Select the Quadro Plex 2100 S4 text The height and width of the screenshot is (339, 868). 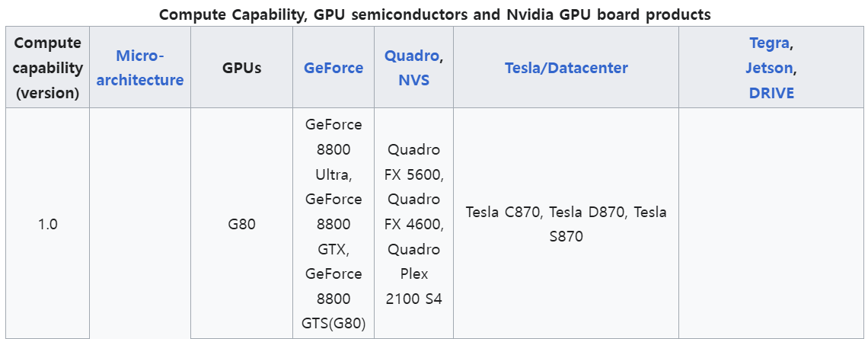(x=414, y=273)
